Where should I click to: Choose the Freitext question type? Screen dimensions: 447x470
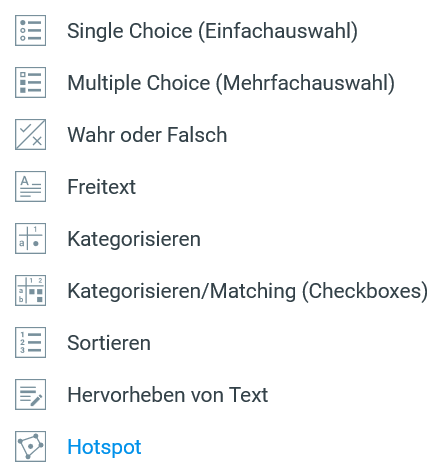point(101,187)
